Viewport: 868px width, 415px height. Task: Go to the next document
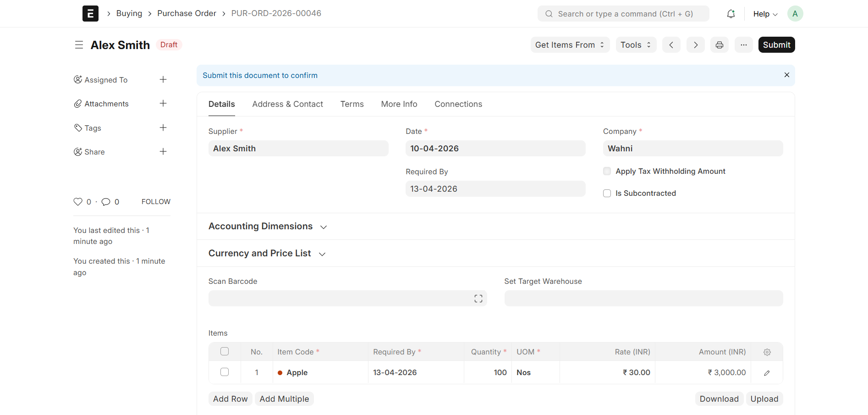point(696,45)
